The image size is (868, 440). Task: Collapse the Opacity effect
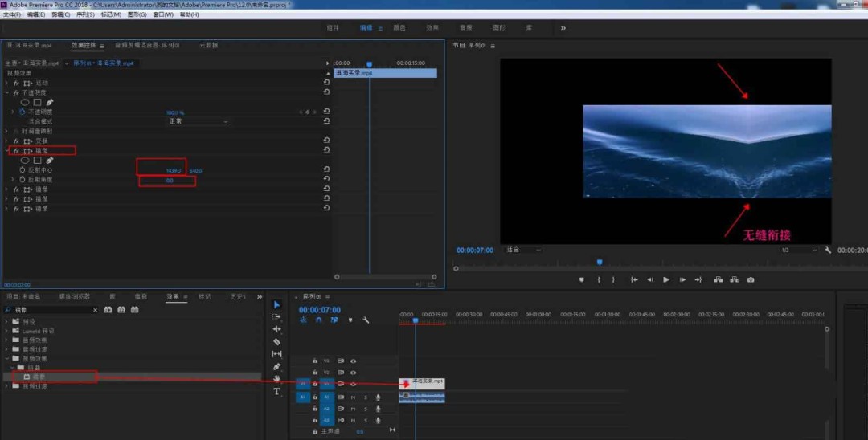tap(6, 92)
